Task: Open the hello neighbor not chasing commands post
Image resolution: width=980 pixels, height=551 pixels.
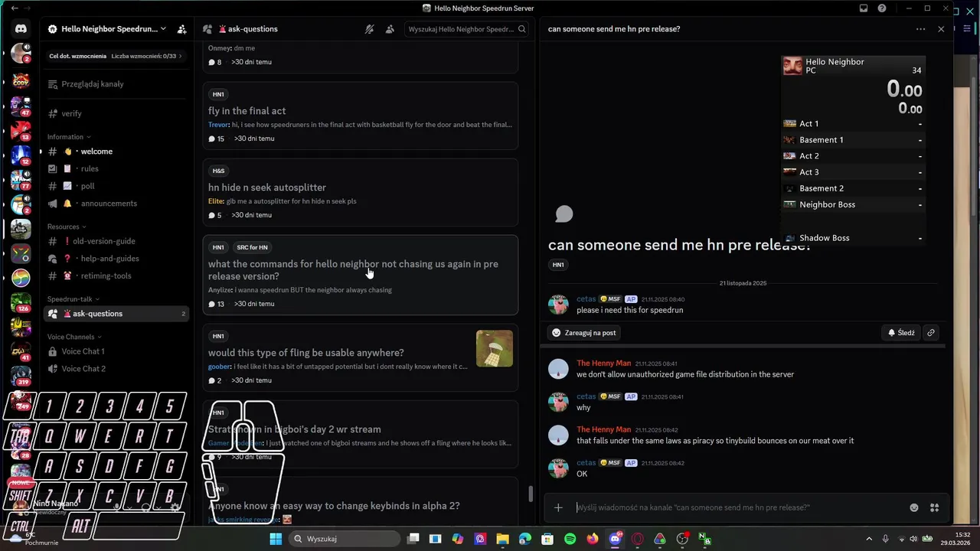Action: 361,275
